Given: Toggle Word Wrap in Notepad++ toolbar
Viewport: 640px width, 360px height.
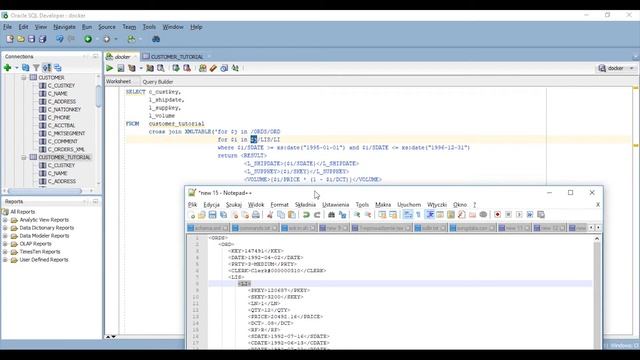Looking at the screenshot, I should click(407, 215).
